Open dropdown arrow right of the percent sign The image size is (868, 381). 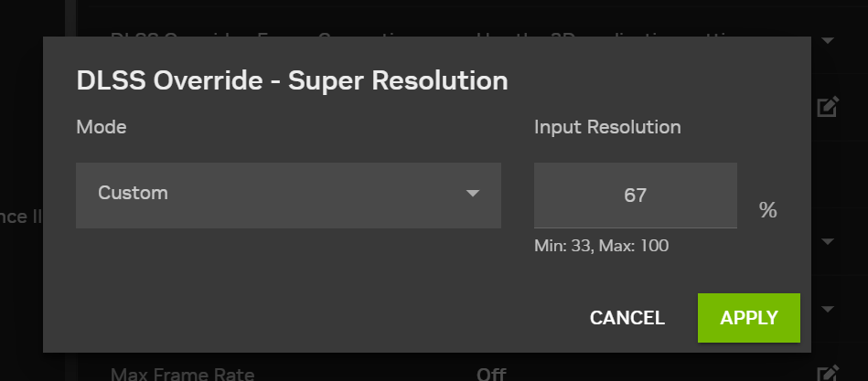827,242
